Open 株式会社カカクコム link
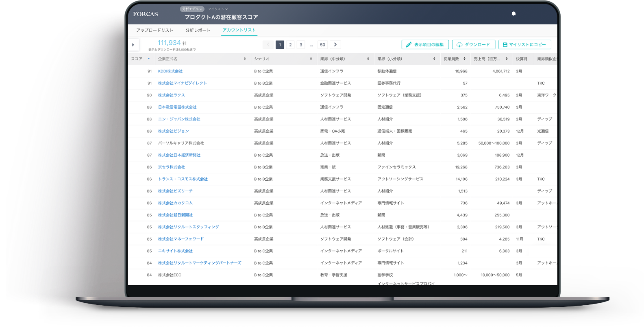 pyautogui.click(x=175, y=203)
